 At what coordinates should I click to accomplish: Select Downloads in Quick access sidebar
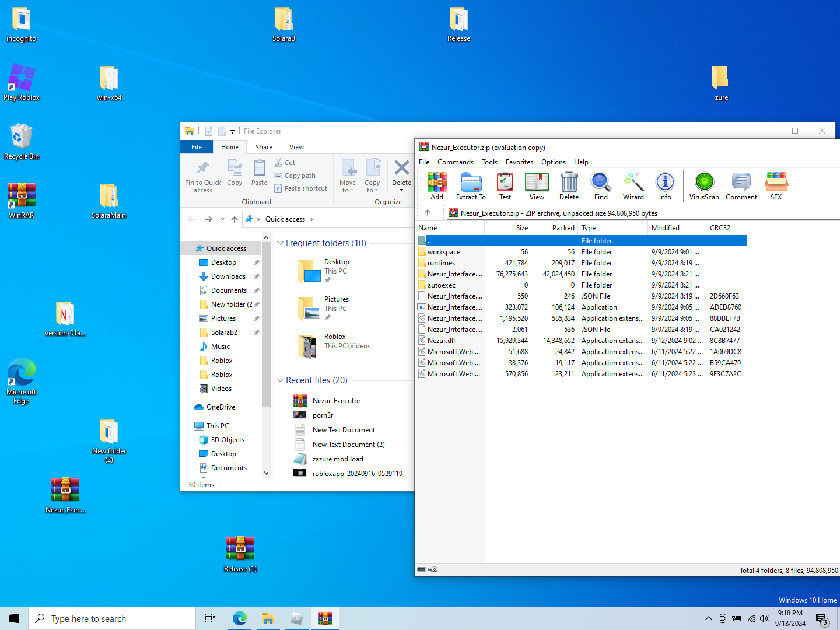(x=228, y=276)
